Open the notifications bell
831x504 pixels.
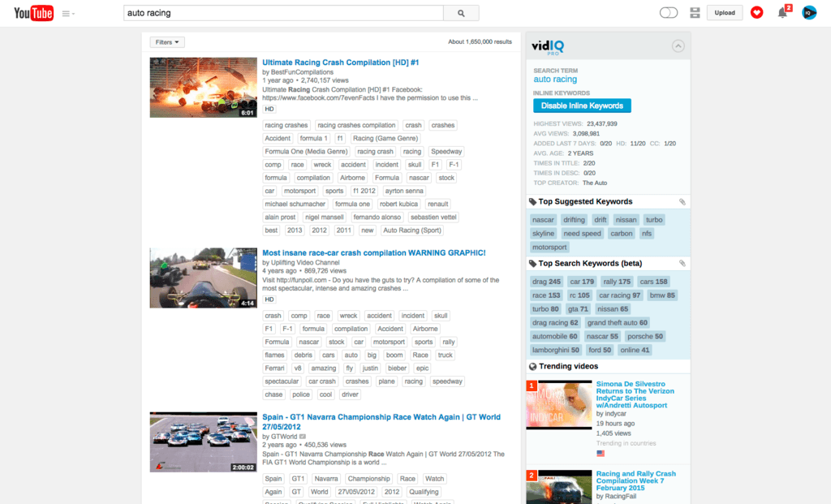(783, 12)
